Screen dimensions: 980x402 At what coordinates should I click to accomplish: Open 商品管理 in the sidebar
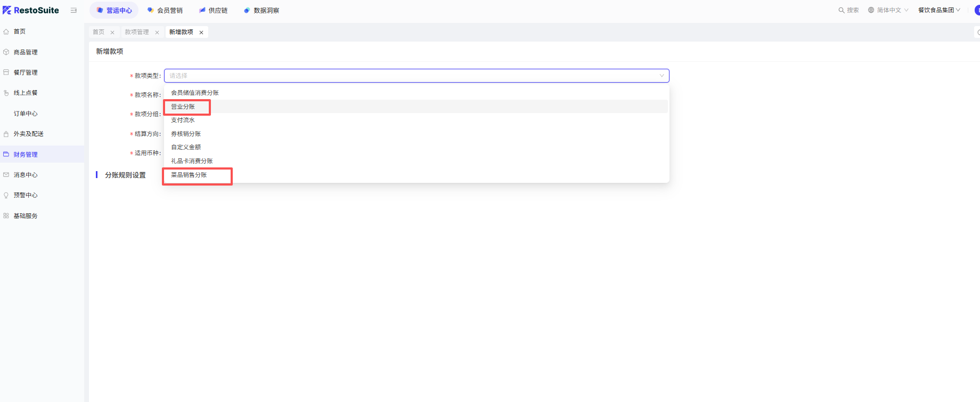pyautogui.click(x=26, y=52)
